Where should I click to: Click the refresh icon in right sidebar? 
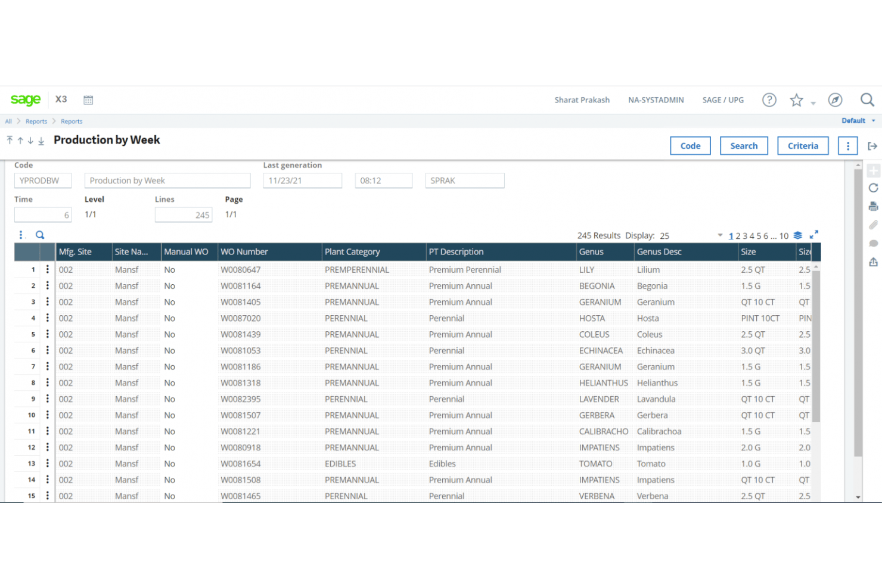(x=873, y=188)
